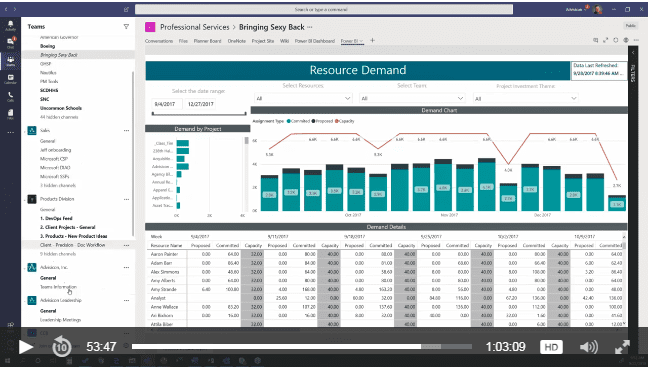Viewport: 648px width, 367px height.
Task: Click the video progress bar
Action: click(x=302, y=346)
